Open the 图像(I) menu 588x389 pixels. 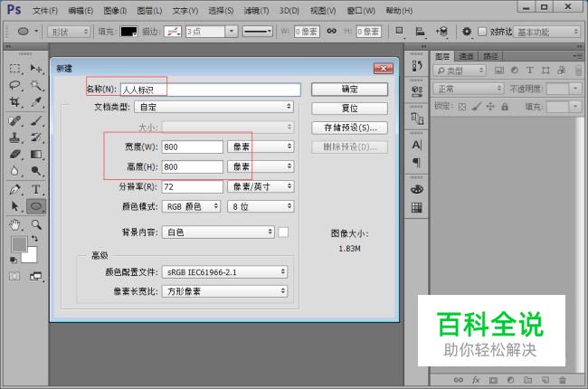115,11
